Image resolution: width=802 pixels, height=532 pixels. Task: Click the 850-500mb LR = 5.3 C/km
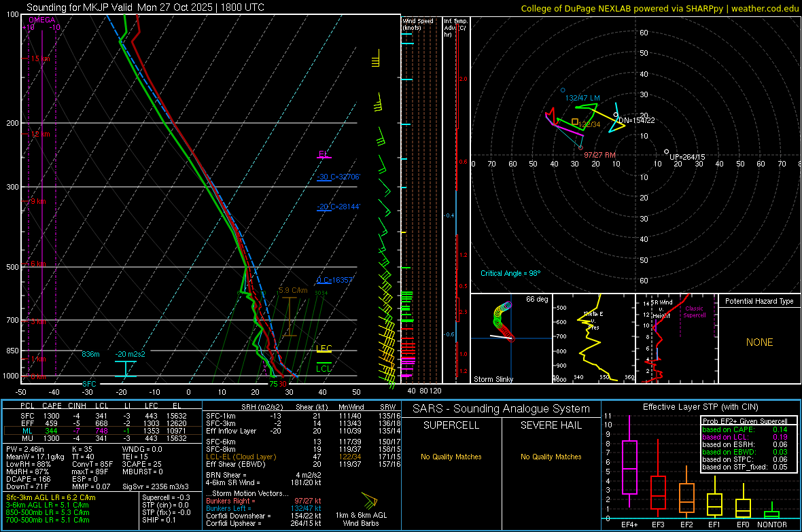48,512
